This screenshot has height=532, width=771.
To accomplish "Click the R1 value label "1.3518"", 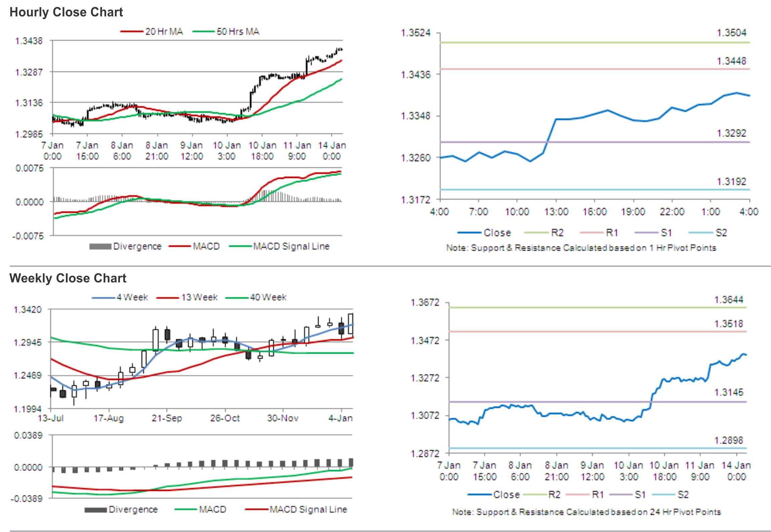I will [x=729, y=324].
